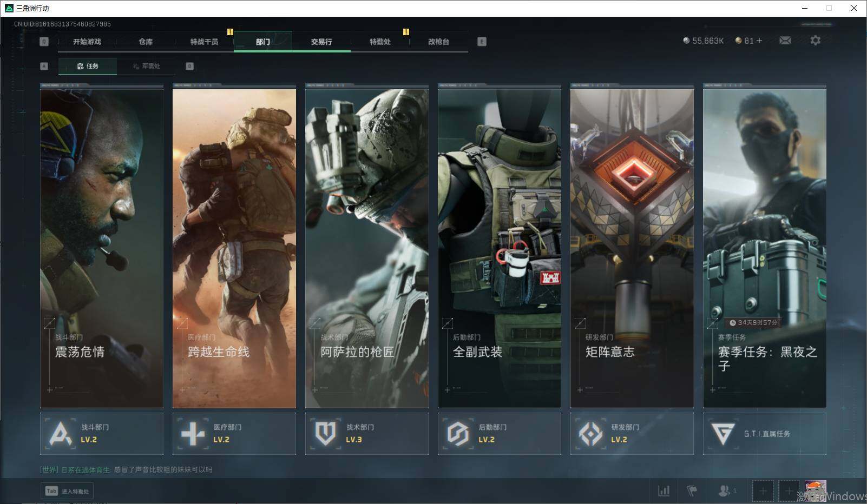Screen dimensions: 867x504
Task: Open the mail inbox envelope icon
Action: tap(785, 41)
